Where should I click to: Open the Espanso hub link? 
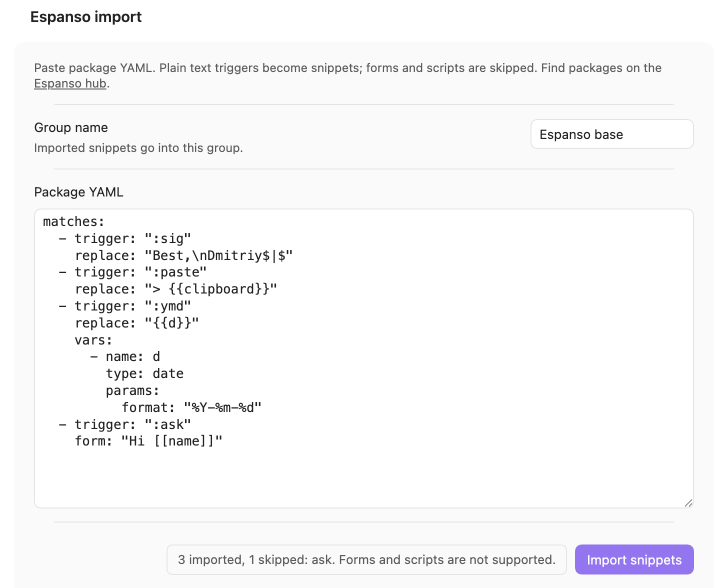tap(70, 83)
